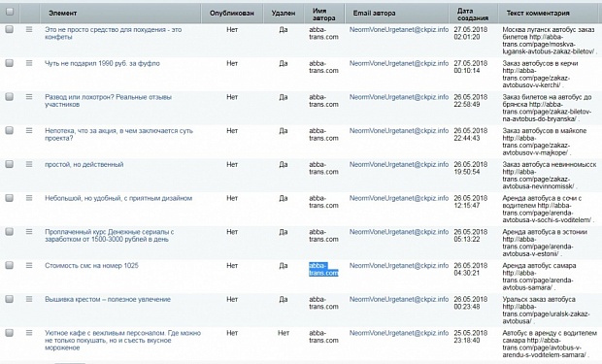602x364 pixels.
Task: Click 'Email автора' column header
Action: pos(374,13)
